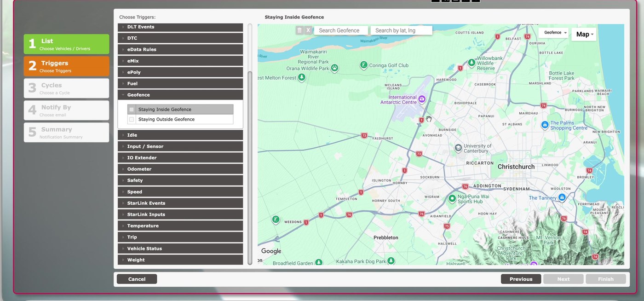
Task: Select step 2 Triggers
Action: point(67,66)
